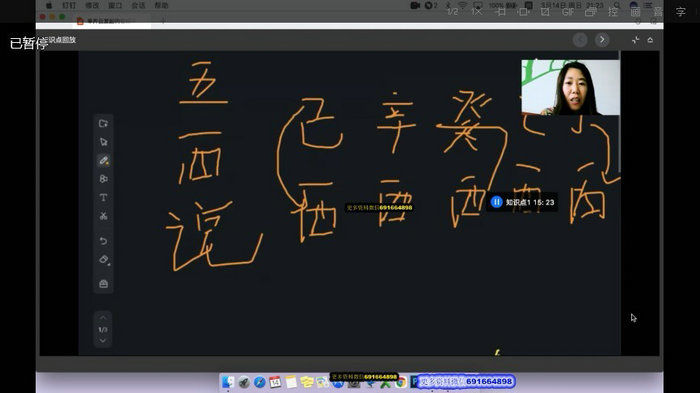Open the Apple menu
Screen dimensions: 700x393
(x=49, y=5)
